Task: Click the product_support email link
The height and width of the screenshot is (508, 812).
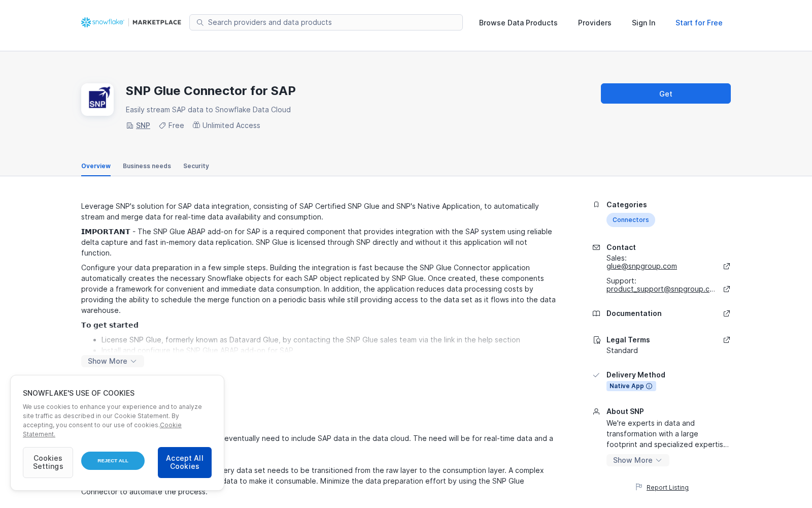Action: tap(661, 289)
